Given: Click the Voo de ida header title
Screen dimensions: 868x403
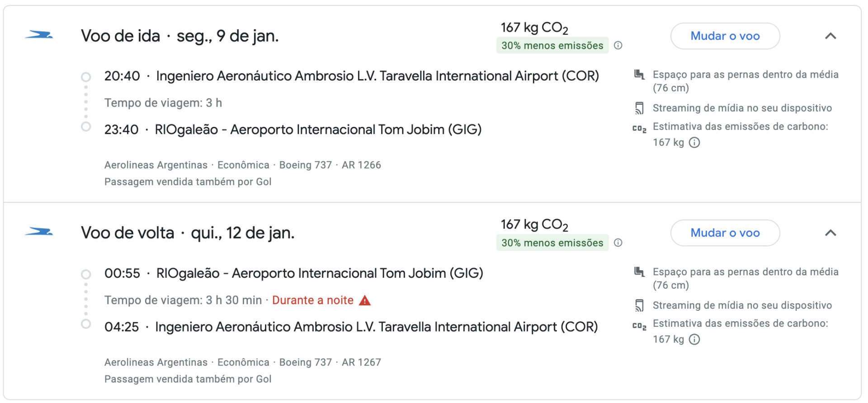Looking at the screenshot, I should point(180,36).
